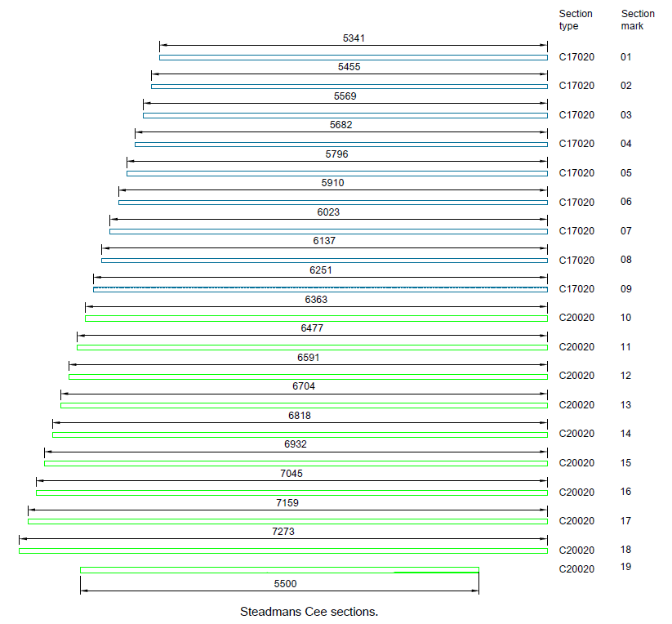
Task: Click the Section mark column header
Action: [x=638, y=20]
